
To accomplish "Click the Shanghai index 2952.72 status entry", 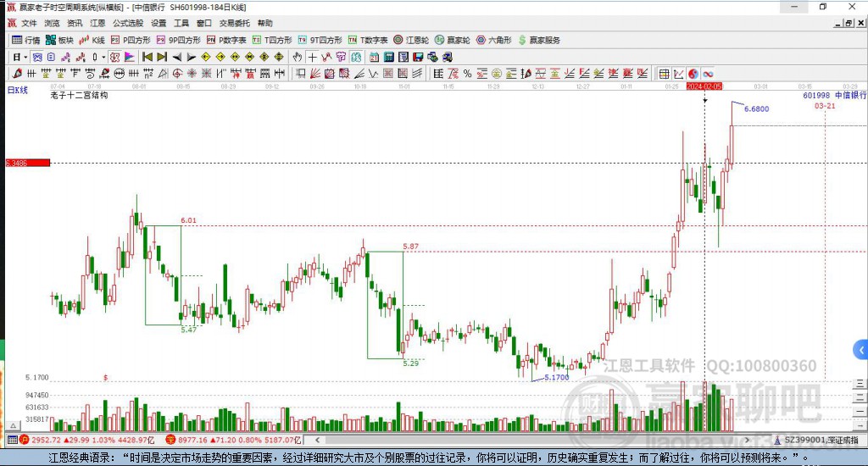I will (88, 440).
